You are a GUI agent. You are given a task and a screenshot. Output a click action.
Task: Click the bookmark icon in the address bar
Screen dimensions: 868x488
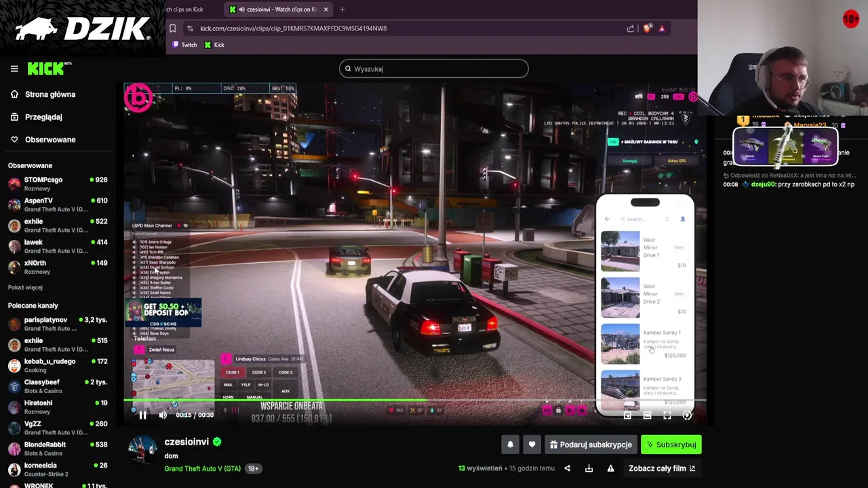[x=173, y=28]
